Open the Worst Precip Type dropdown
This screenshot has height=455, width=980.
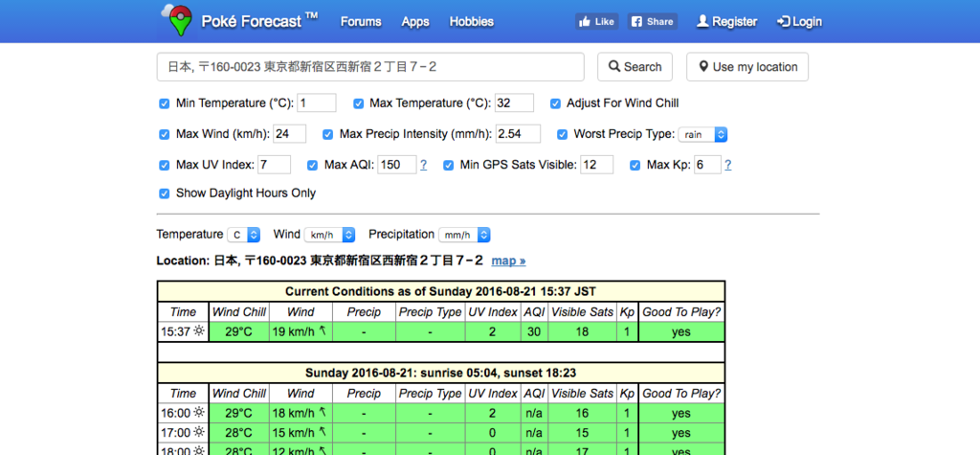point(703,134)
